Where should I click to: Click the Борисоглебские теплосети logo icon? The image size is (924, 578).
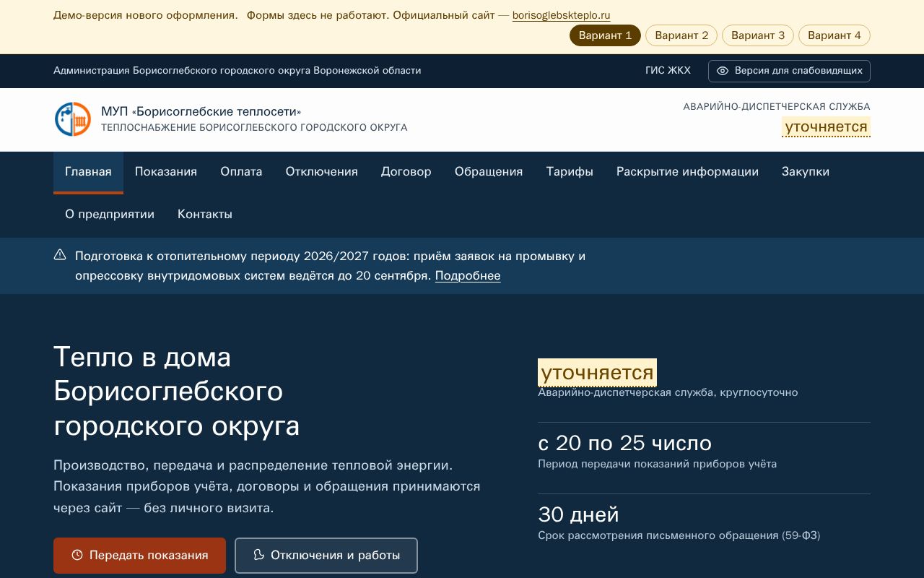click(x=73, y=119)
